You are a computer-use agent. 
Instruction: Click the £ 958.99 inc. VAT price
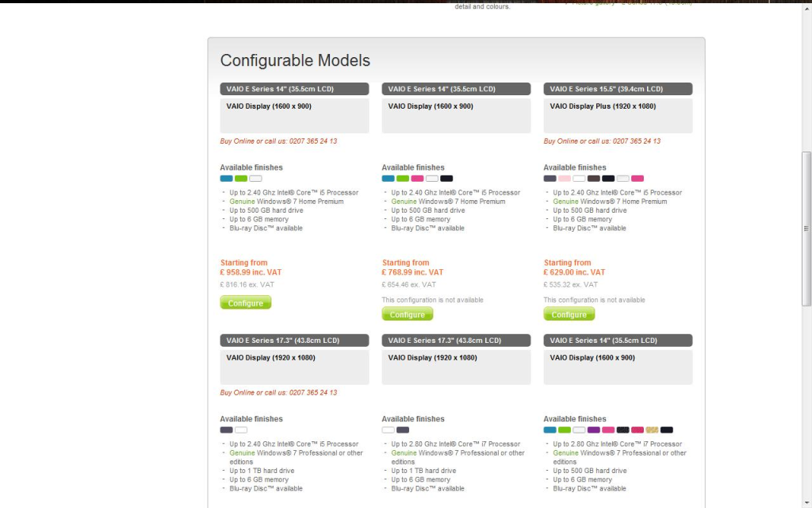click(x=251, y=272)
